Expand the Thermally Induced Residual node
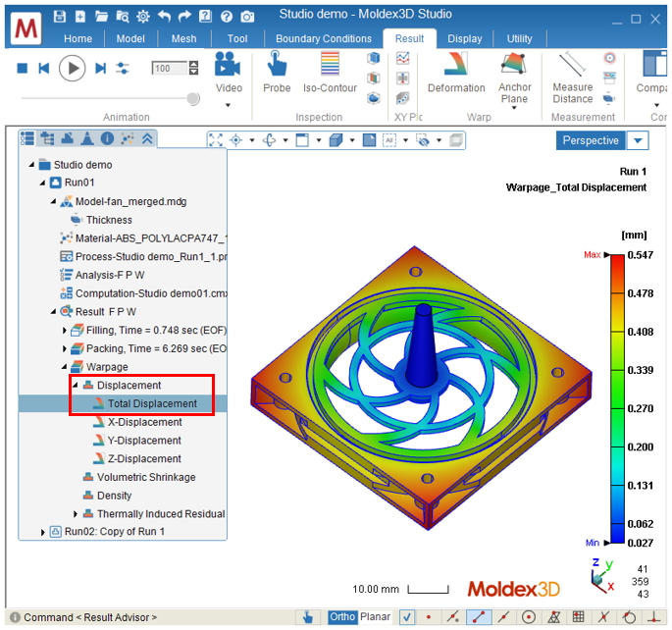 75,513
